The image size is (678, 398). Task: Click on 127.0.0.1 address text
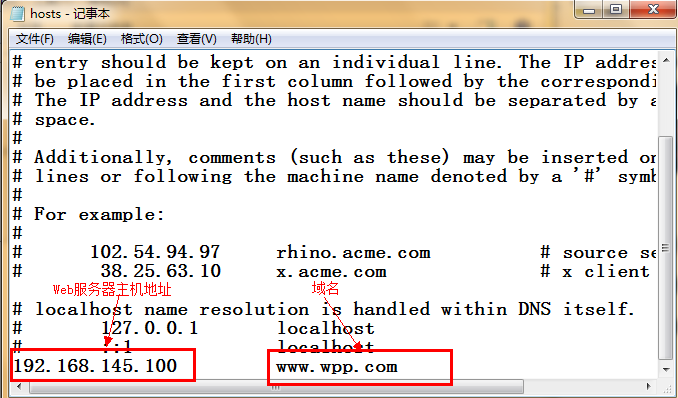click(150, 328)
